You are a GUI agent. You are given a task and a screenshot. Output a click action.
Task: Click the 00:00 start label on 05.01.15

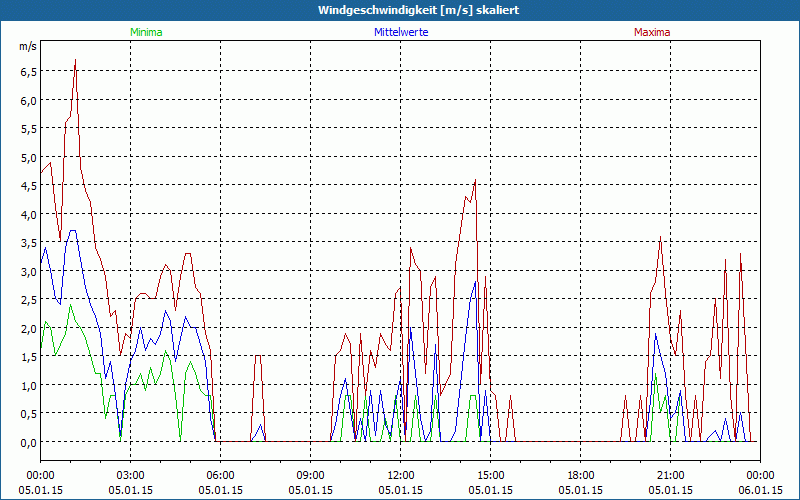click(40, 476)
